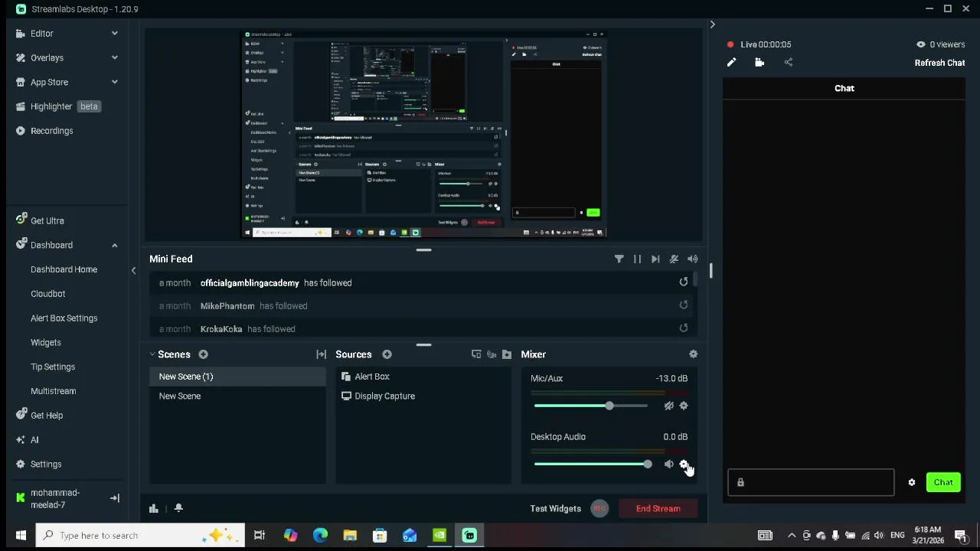The image size is (980, 551).
Task: Open the Mixer settings gear
Action: coord(693,354)
